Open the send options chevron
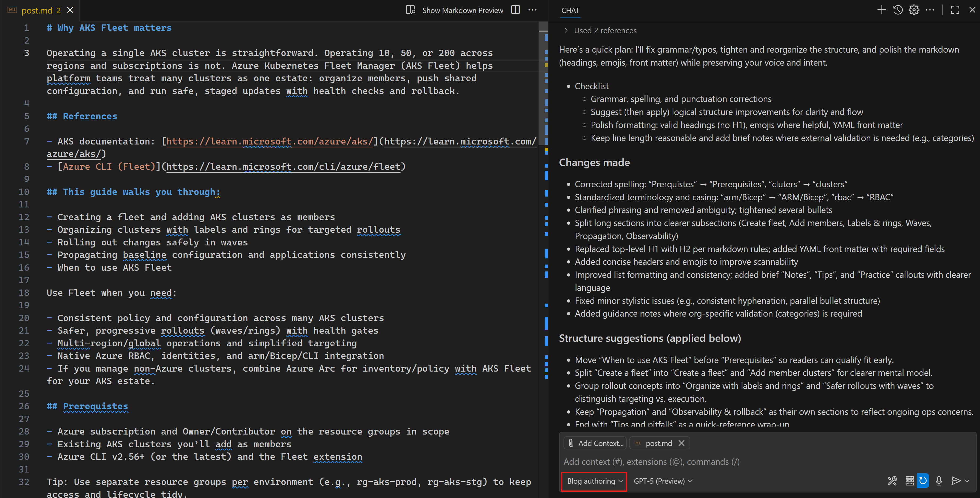980x498 pixels. (x=967, y=481)
